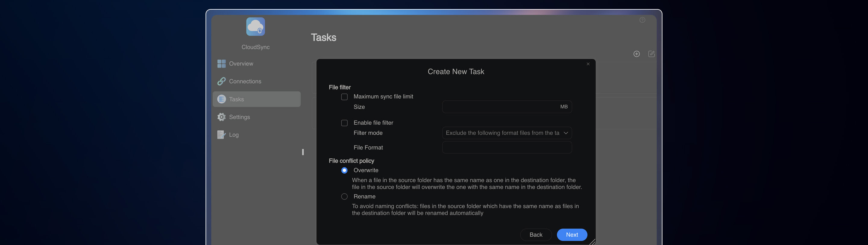The width and height of the screenshot is (868, 245).
Task: Click the Size label
Action: (359, 107)
